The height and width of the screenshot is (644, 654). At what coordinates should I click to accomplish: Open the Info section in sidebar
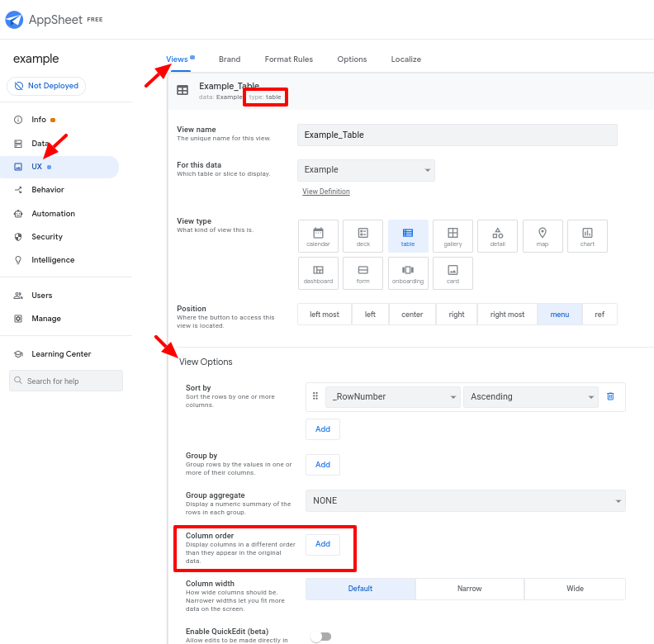click(39, 120)
